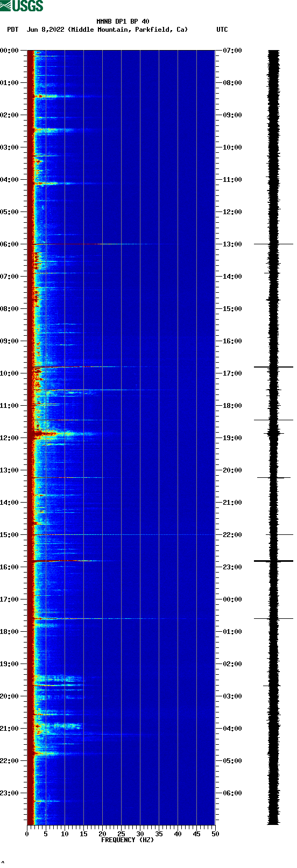
Task: Click the UTC time label '00:00'
Action: [232, 599]
